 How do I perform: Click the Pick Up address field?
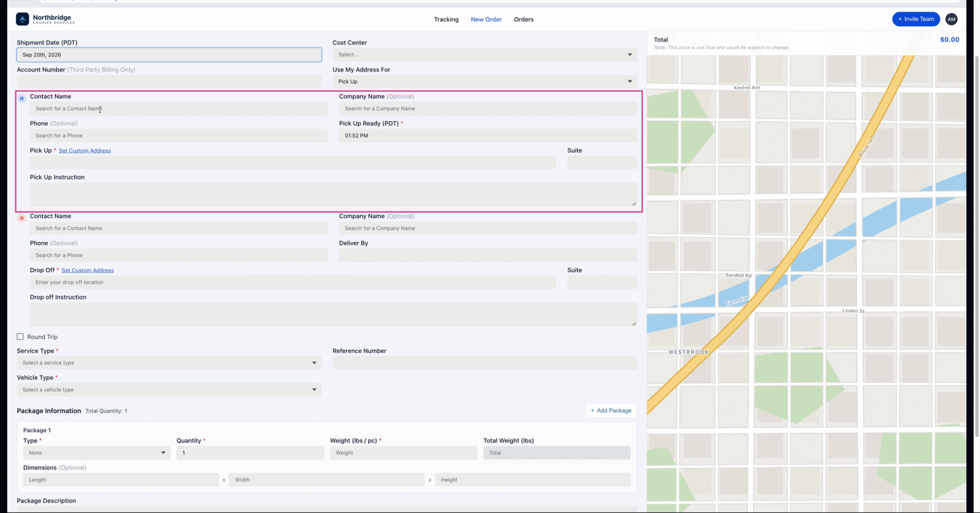[x=293, y=162]
